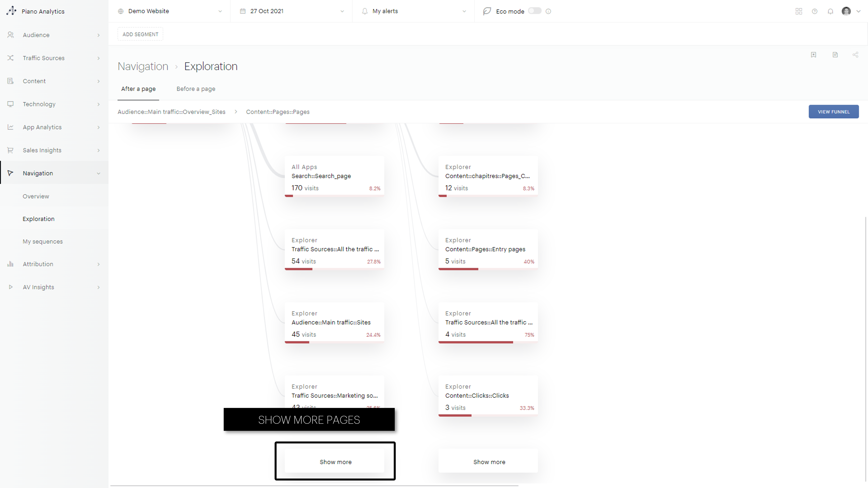Click the Technology monitor icon

point(10,104)
